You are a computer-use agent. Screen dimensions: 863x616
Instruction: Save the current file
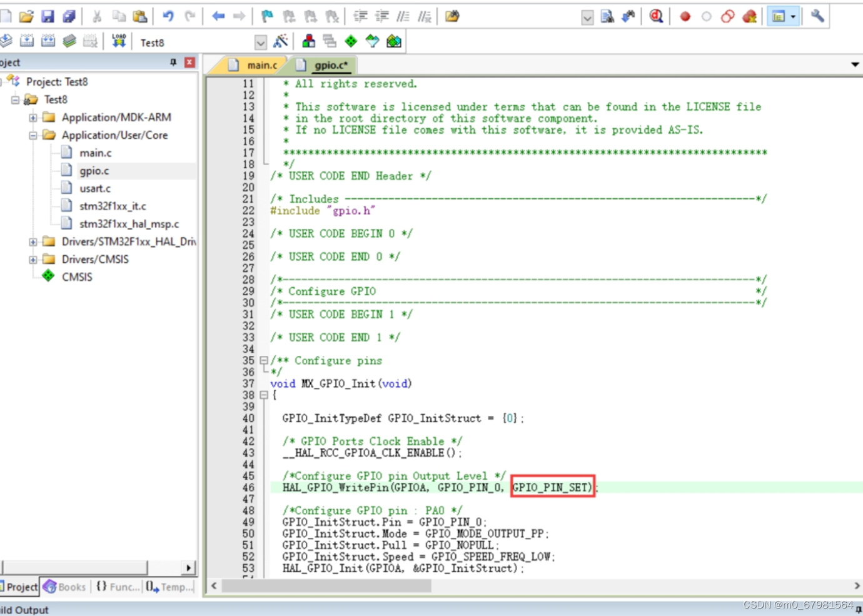48,16
